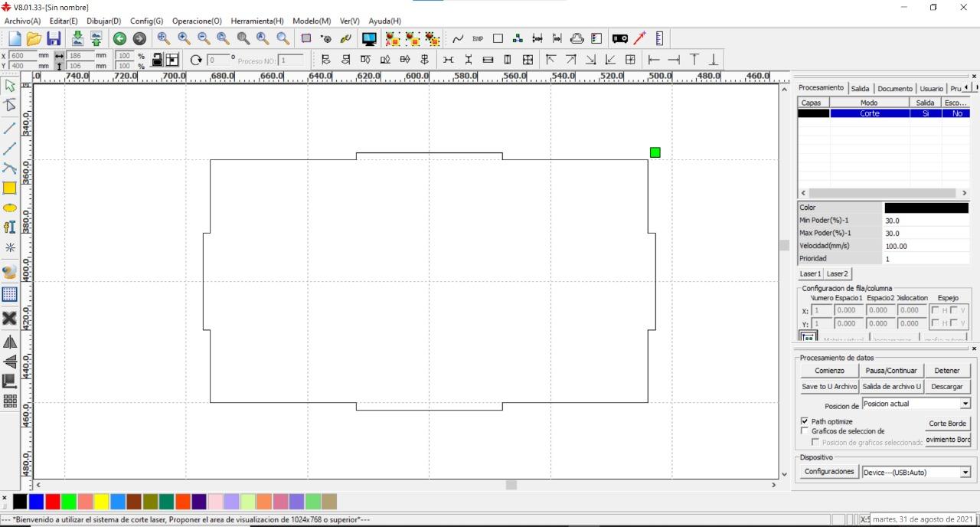Select the yellow rectangle drawing tool
980x527 pixels.
tap(10, 188)
